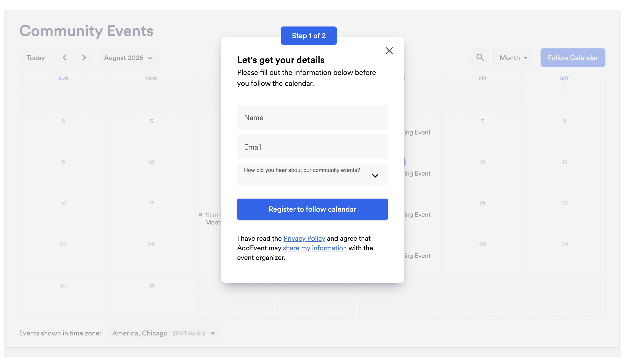Close the details dialog with X icon
626x364 pixels.
[389, 51]
